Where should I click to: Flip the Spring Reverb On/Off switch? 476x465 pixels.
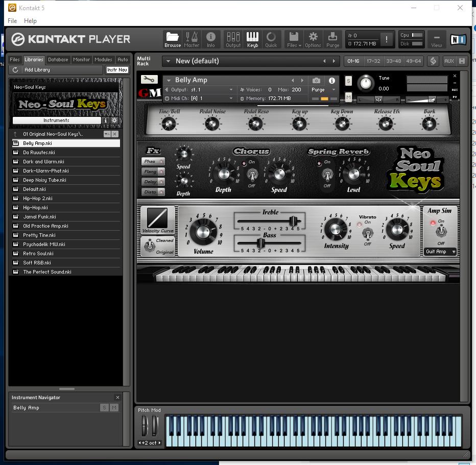[x=327, y=174]
